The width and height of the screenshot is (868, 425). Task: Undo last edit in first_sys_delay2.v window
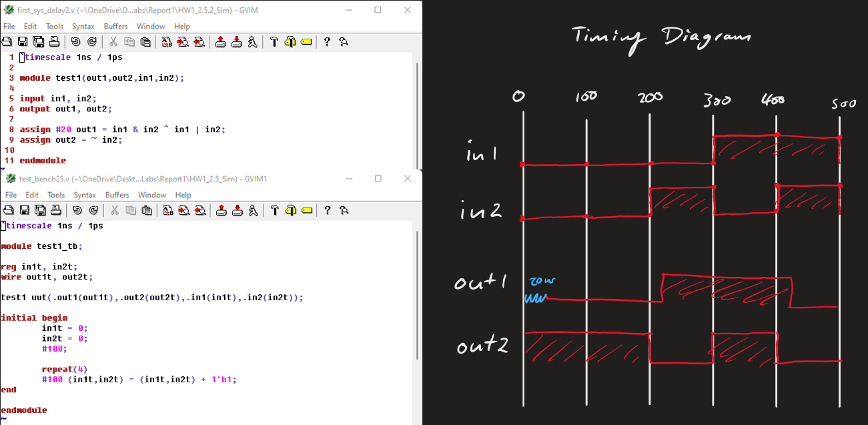coord(76,42)
